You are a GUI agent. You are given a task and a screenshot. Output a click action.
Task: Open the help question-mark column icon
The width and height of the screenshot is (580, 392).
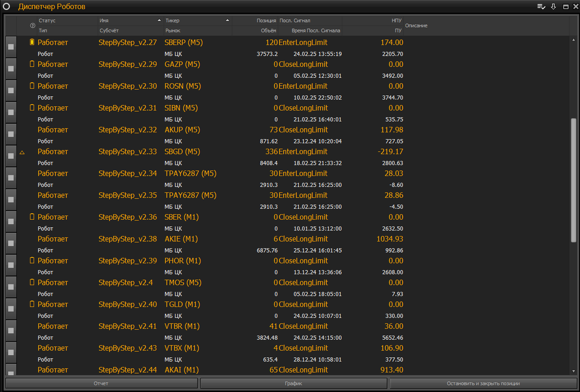tap(32, 25)
